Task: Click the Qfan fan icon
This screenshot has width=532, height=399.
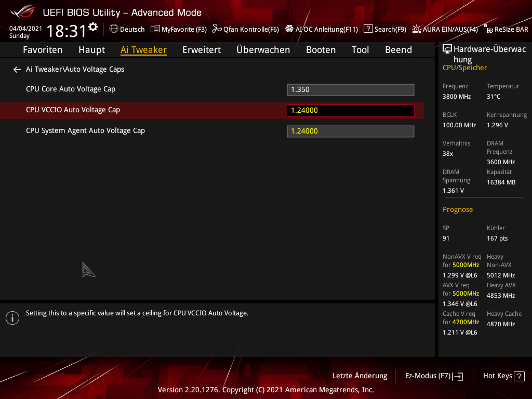Action: (x=217, y=29)
